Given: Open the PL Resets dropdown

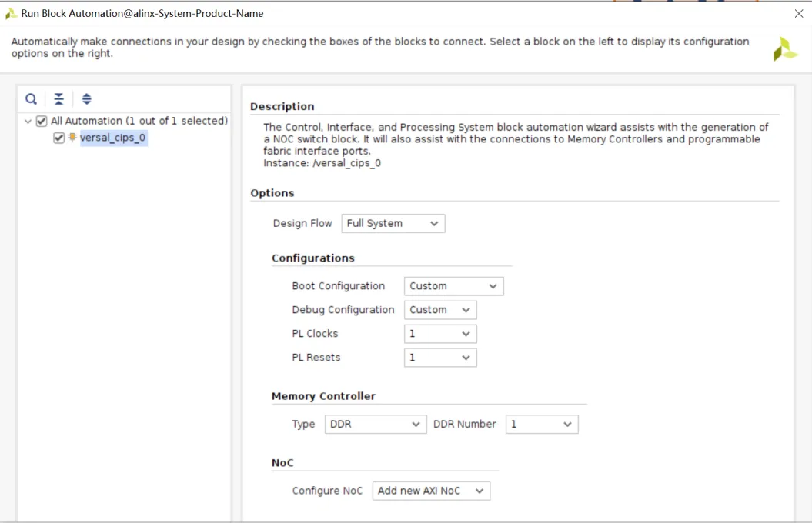Looking at the screenshot, I should point(439,358).
